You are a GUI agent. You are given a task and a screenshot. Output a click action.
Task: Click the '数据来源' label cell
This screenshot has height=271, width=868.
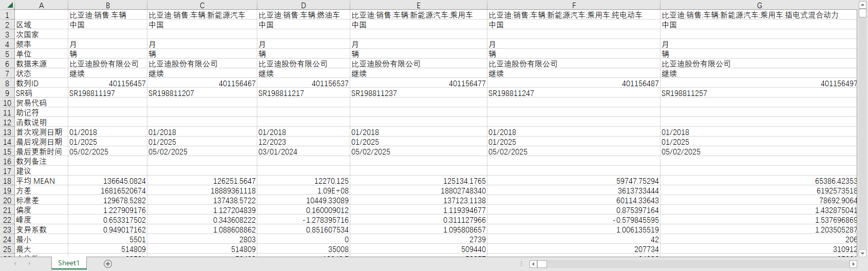[41, 64]
